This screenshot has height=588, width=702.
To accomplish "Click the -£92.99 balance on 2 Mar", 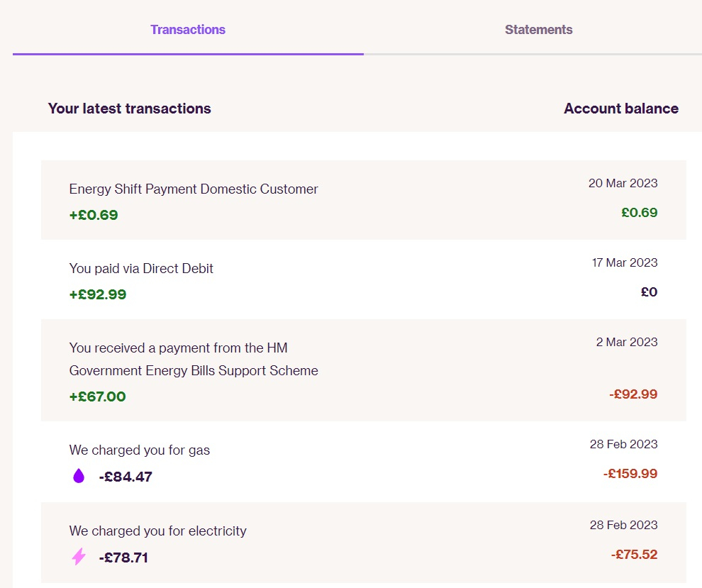I will click(633, 394).
